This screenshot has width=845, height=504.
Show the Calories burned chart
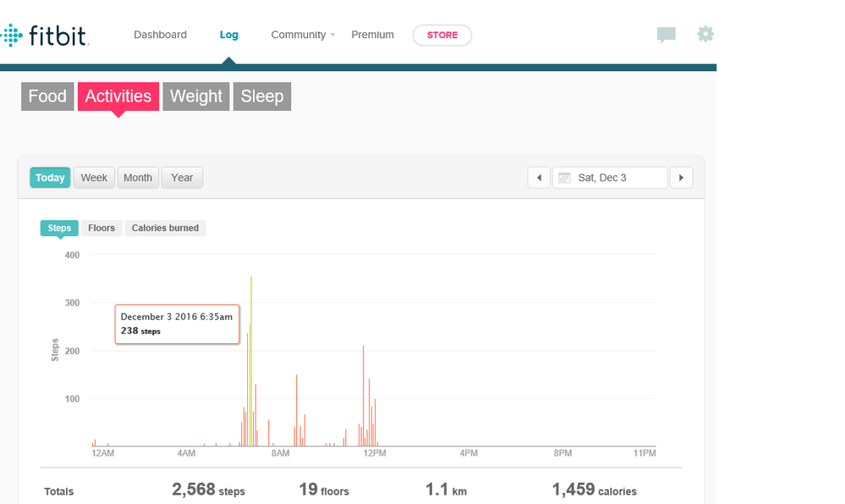click(x=165, y=228)
